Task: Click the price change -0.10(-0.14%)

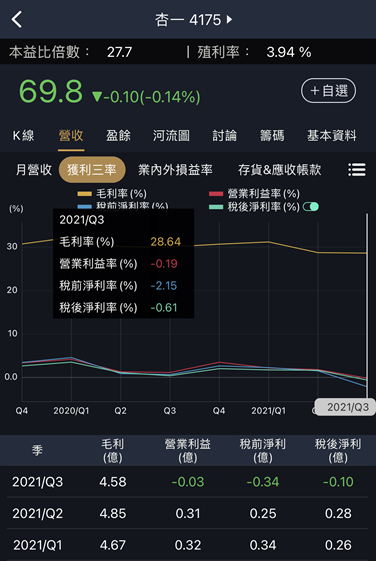Action: tap(146, 97)
